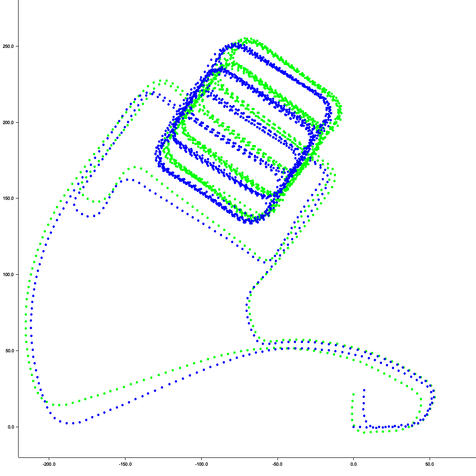
Task: Click the 0.0 label on the x-axis
Action: click(353, 464)
